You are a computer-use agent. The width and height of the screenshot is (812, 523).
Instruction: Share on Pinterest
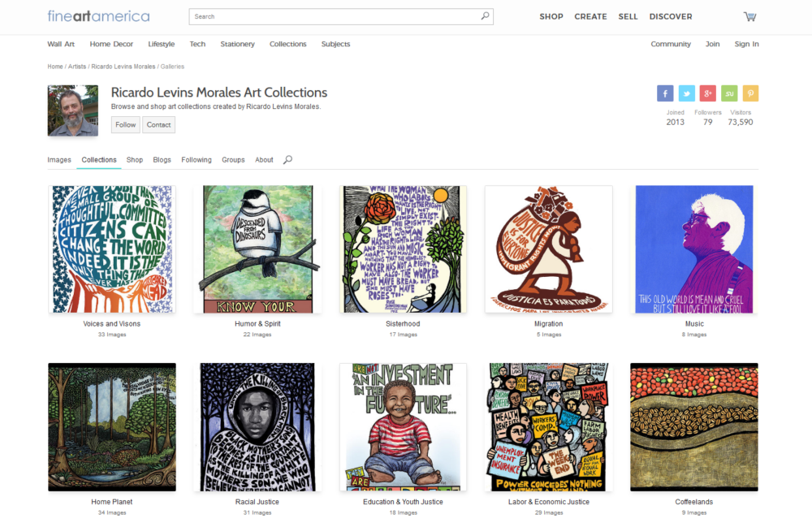[750, 93]
